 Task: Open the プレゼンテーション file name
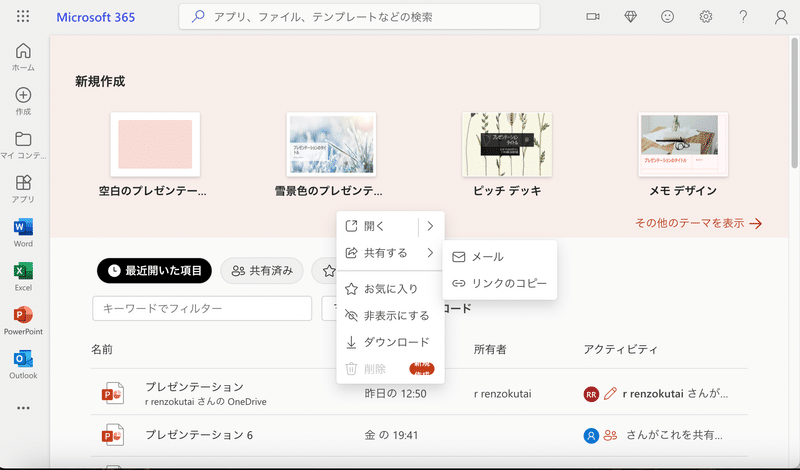(x=194, y=386)
